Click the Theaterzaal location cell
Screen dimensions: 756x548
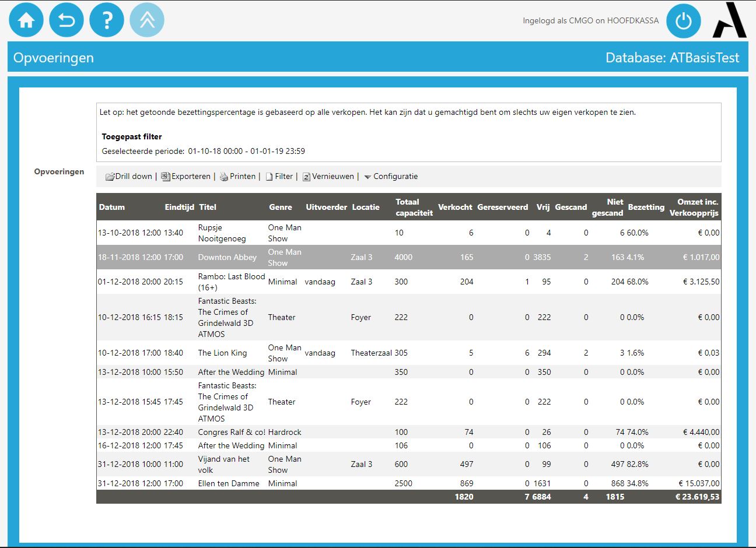click(371, 353)
